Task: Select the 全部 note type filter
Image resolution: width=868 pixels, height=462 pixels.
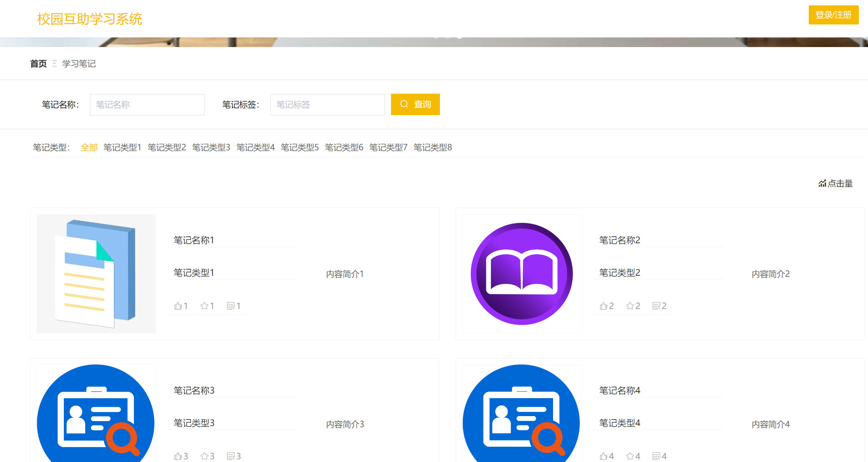Action: point(89,147)
